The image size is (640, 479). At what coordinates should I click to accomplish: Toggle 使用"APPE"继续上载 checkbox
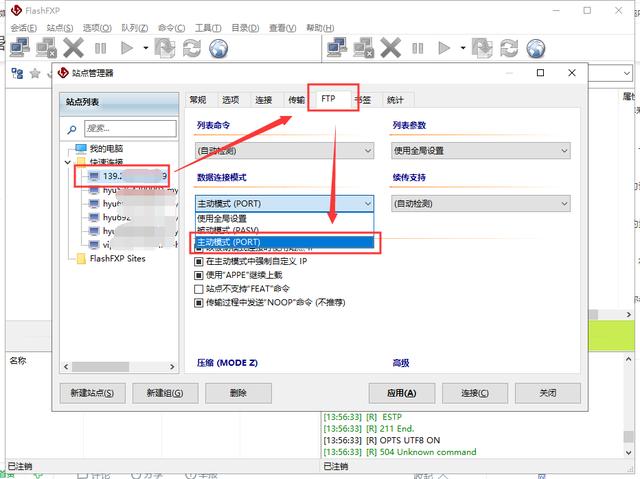coord(199,275)
